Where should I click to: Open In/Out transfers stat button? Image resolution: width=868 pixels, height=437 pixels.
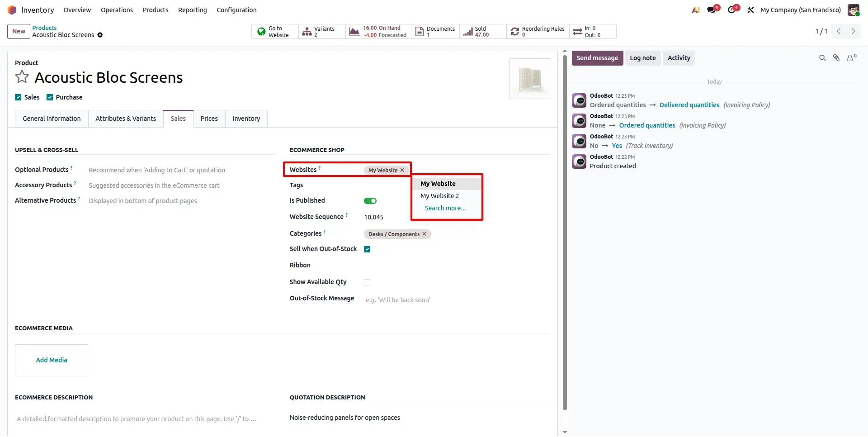click(592, 32)
